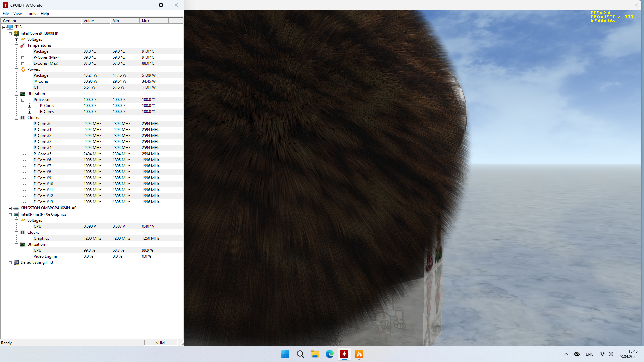Open the View menu

17,14
